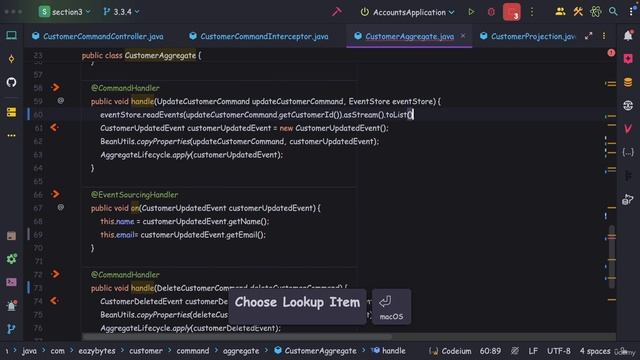Open the Code With Me icon
640x360 pixels.
click(560, 12)
